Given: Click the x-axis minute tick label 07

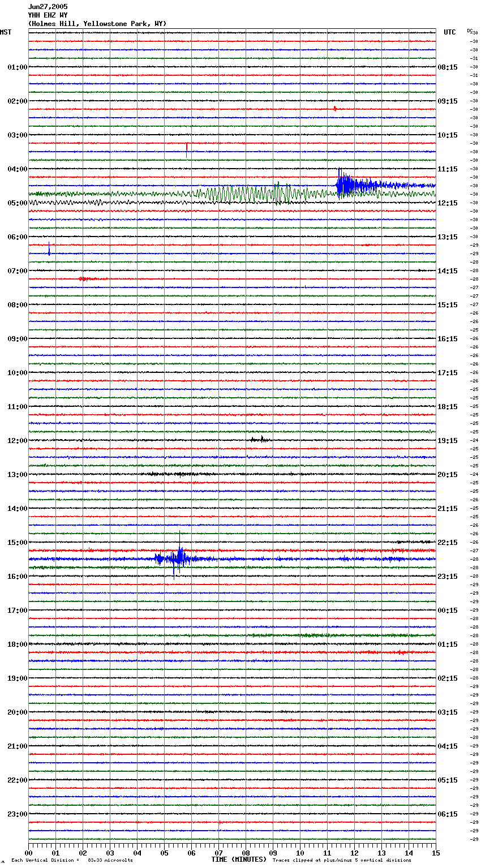Looking at the screenshot, I should (218, 853).
